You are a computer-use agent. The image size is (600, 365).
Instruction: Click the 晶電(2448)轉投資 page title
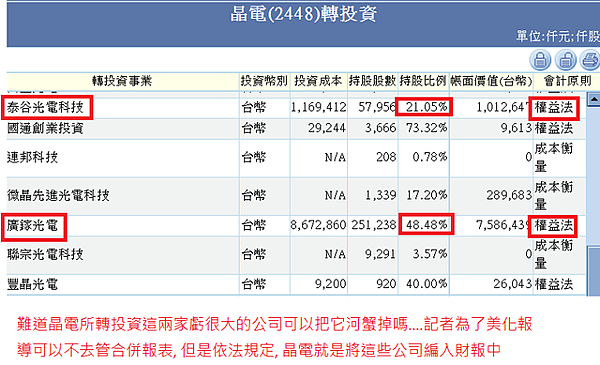click(303, 14)
